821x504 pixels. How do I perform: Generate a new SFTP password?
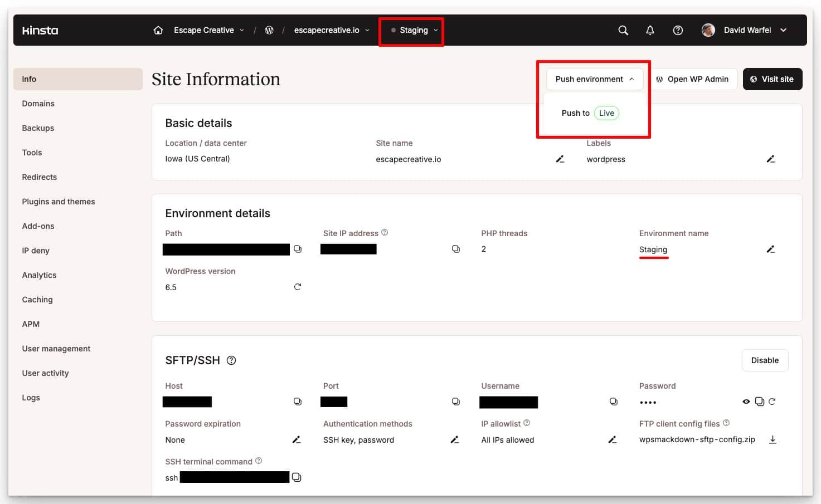tap(772, 402)
